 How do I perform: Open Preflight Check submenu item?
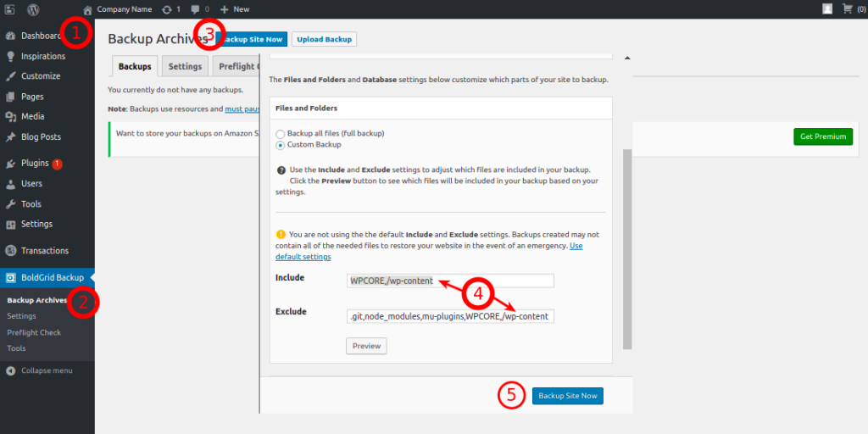(34, 332)
